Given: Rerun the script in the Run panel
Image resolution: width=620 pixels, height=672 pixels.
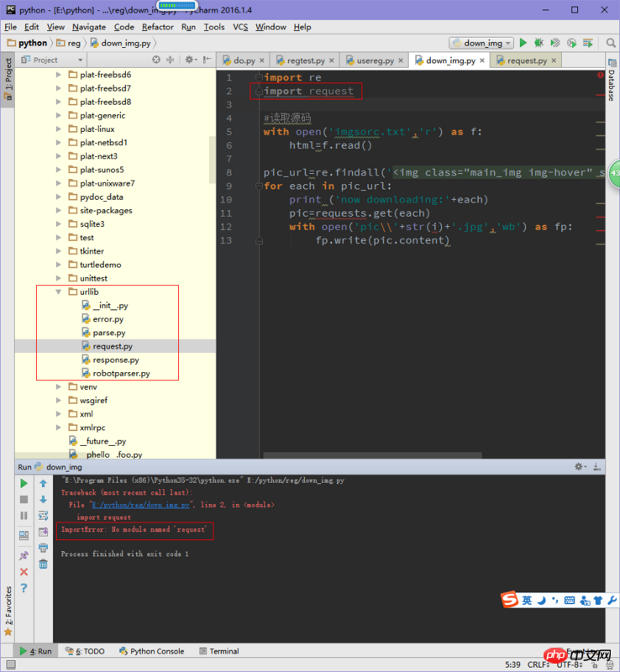Looking at the screenshot, I should pos(24,483).
